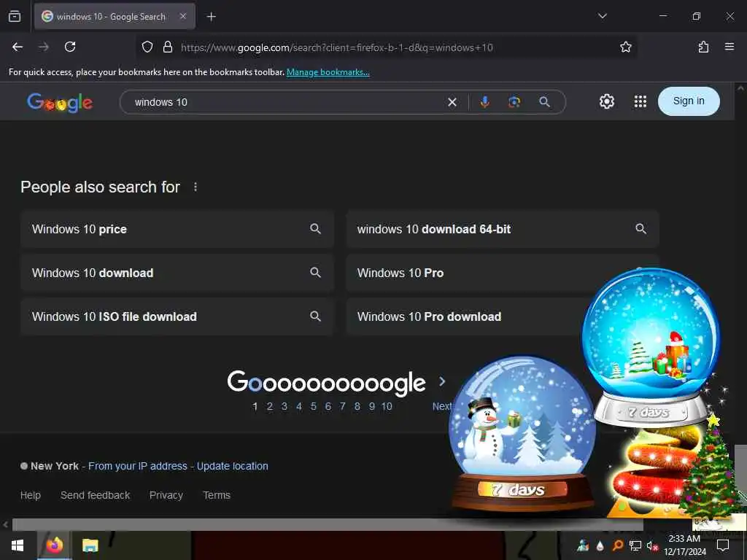747x560 pixels.
Task: Clear the Google search box text
Action: [452, 102]
